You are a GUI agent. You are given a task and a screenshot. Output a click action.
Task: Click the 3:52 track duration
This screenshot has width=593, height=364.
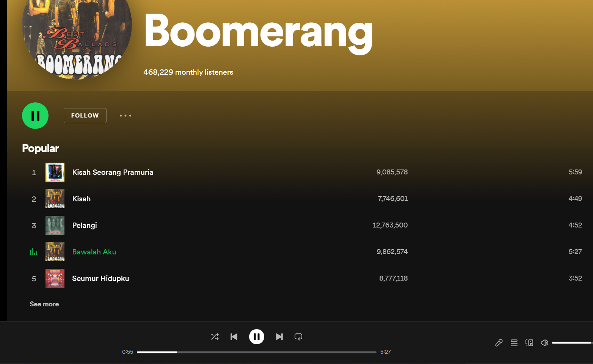tap(575, 278)
